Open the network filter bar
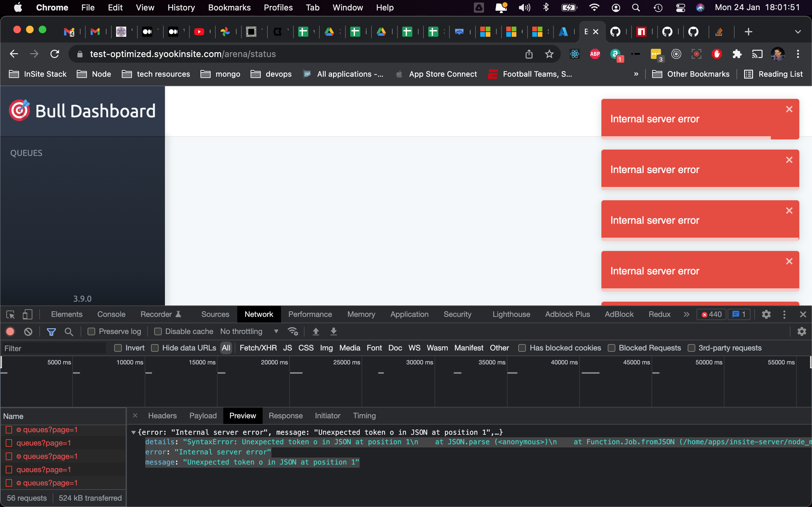Screen dimensions: 812x507 tap(51, 331)
